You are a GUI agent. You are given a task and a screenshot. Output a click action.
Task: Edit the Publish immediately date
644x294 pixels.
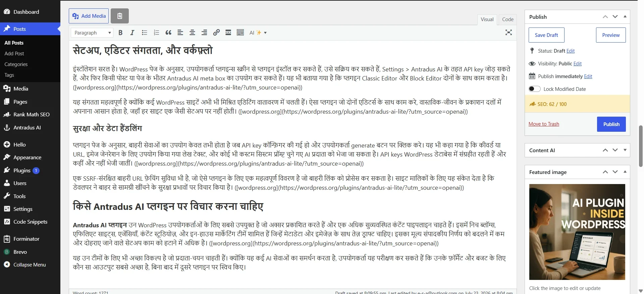pyautogui.click(x=588, y=76)
